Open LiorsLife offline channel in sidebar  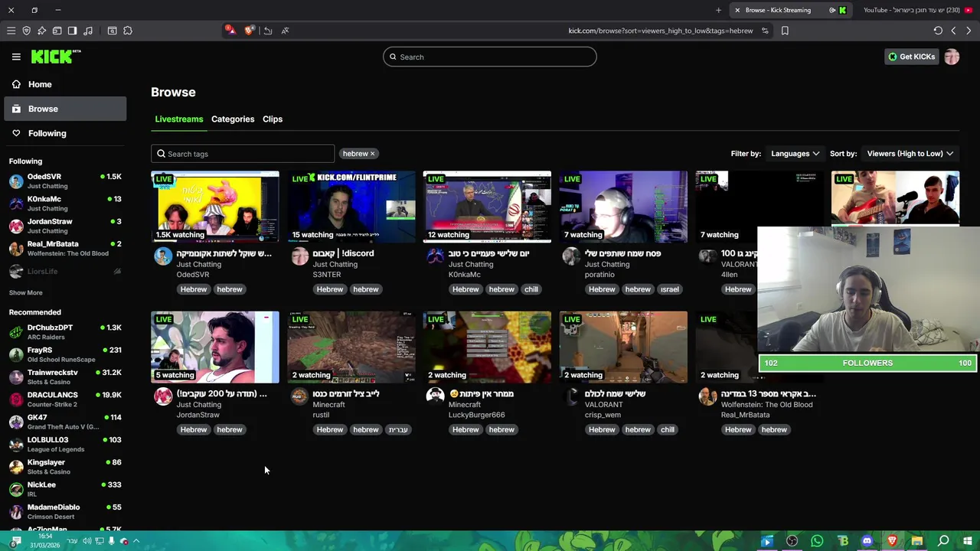pos(65,272)
